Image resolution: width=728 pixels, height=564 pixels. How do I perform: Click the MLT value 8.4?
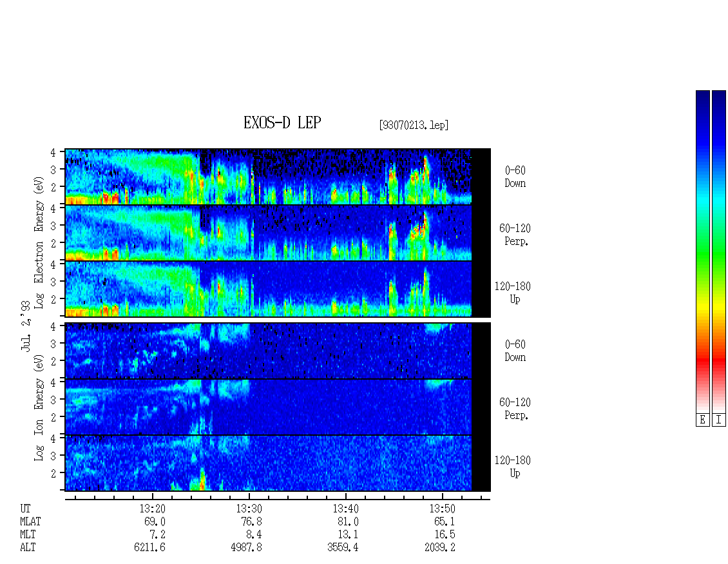[254, 535]
